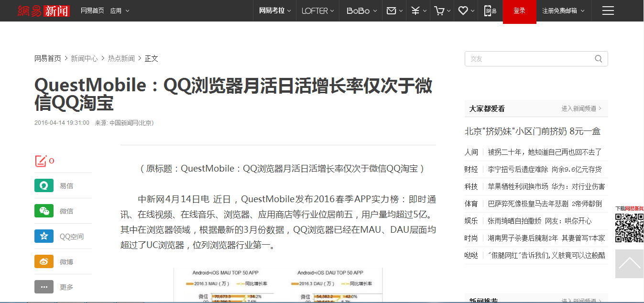The width and height of the screenshot is (644, 303).
Task: Click the mobile phone icon
Action: pyautogui.click(x=491, y=11)
